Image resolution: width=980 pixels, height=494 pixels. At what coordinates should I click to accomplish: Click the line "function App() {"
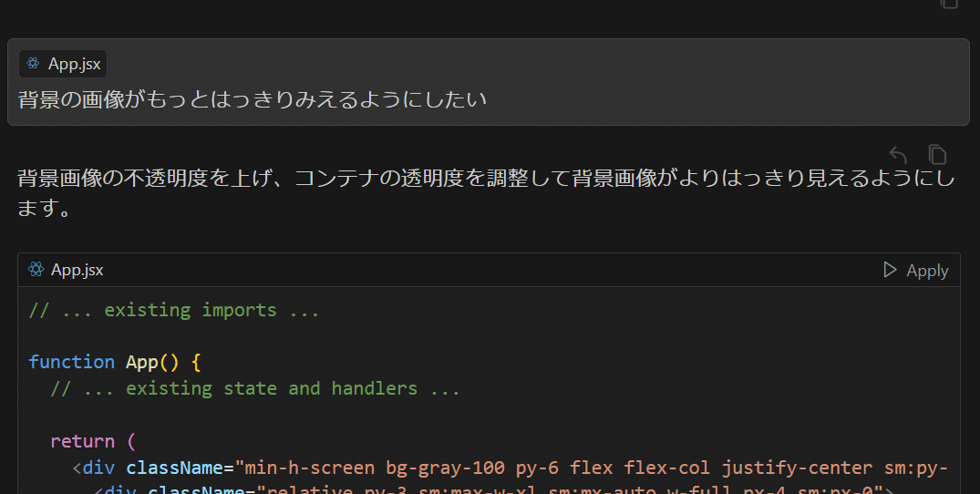point(114,362)
